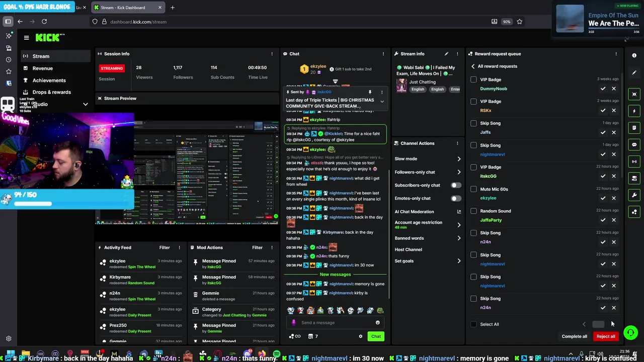Expand Account age restriction options
The width and height of the screenshot is (644, 362).
point(459,225)
